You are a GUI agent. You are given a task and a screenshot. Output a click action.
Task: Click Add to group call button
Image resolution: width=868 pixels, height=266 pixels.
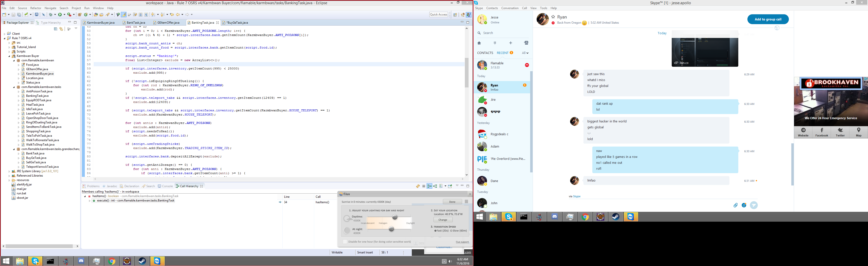768,19
